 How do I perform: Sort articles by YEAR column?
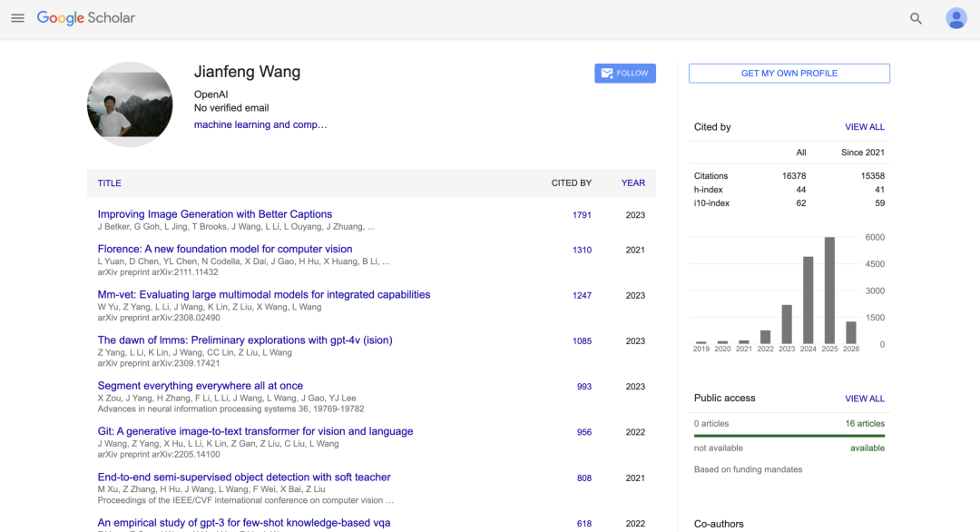(x=632, y=182)
